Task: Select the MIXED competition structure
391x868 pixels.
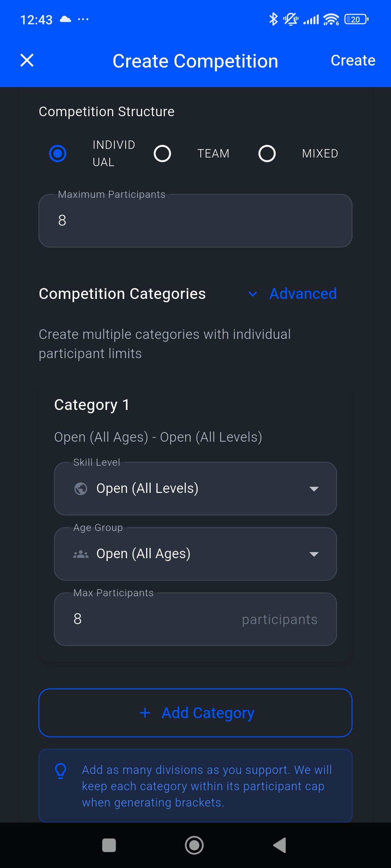Action: 267,153
